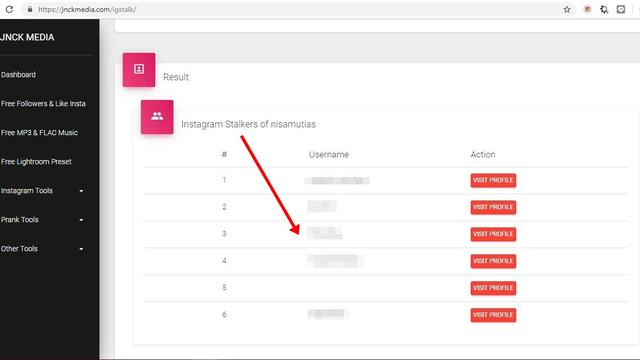This screenshot has width=640, height=360.
Task: Click the square browser icon after the extensions icon
Action: coord(621,9)
